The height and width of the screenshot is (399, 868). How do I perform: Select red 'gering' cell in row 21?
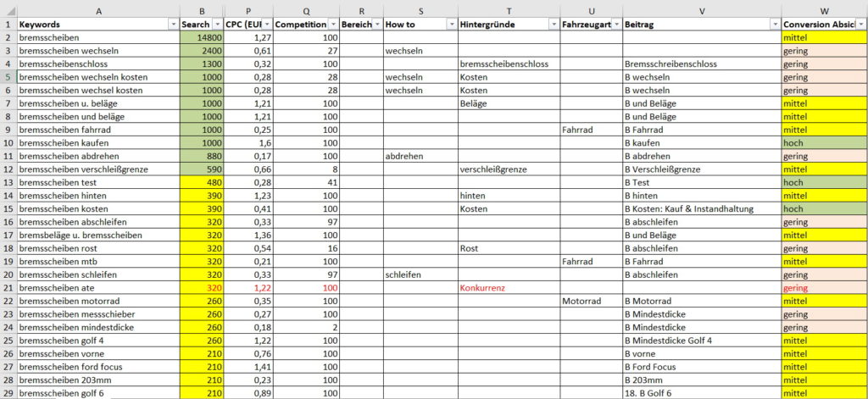[824, 288]
